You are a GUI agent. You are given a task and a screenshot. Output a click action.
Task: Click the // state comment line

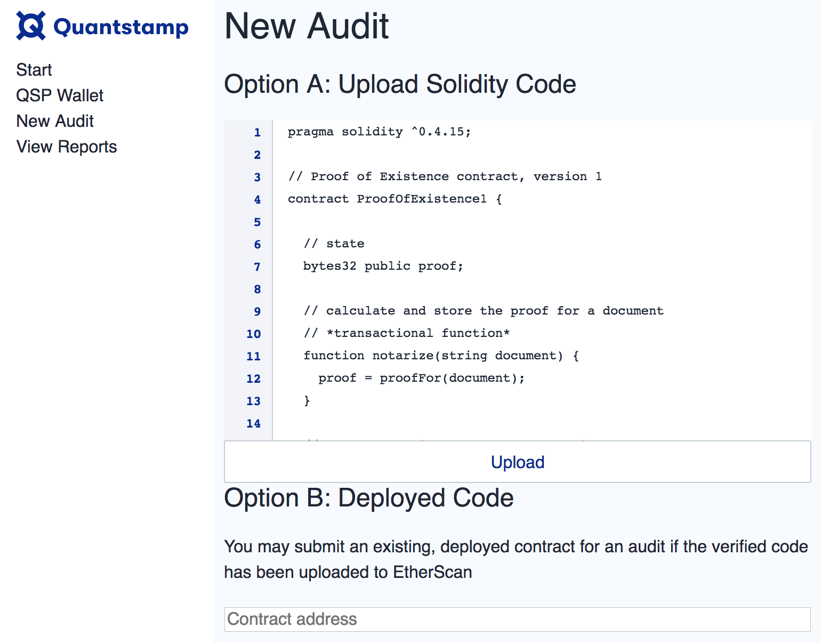[334, 244]
